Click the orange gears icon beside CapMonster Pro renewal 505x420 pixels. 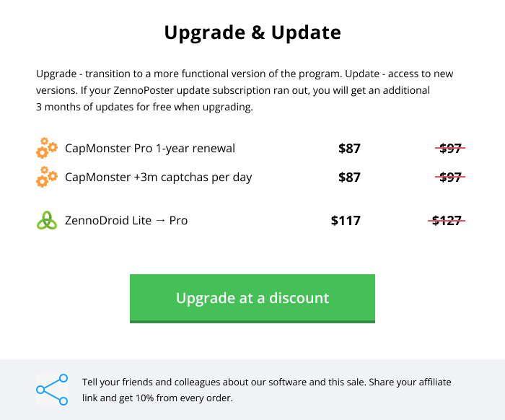click(x=47, y=148)
